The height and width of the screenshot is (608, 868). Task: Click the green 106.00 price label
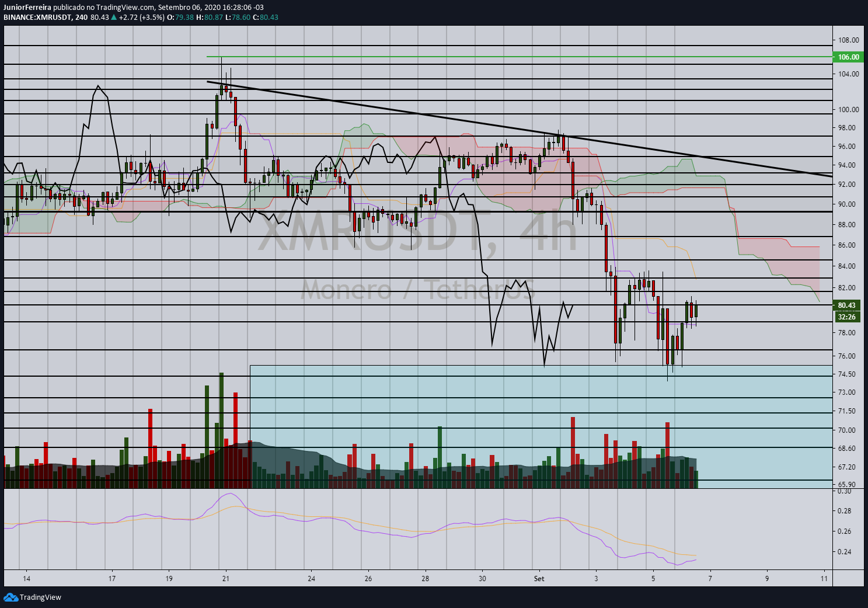848,57
